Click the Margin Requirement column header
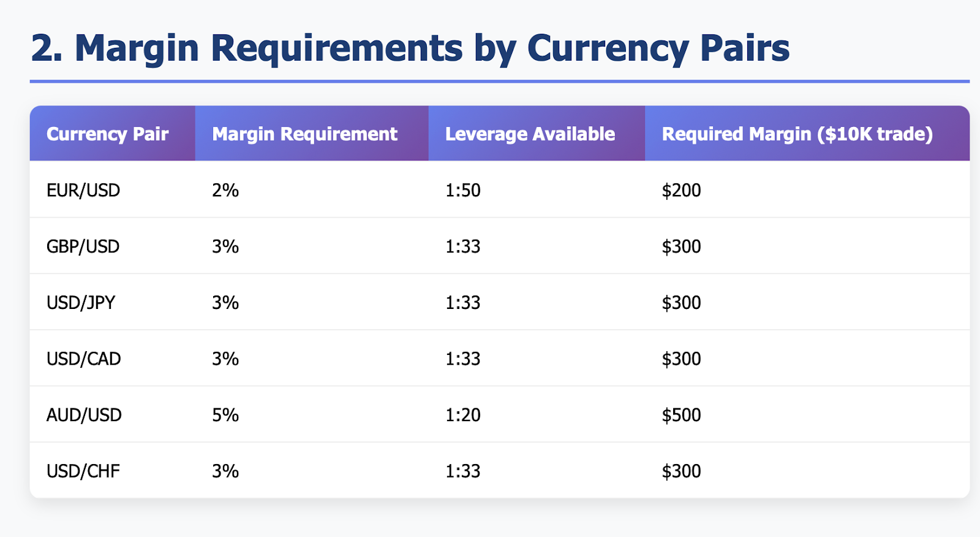 [304, 134]
